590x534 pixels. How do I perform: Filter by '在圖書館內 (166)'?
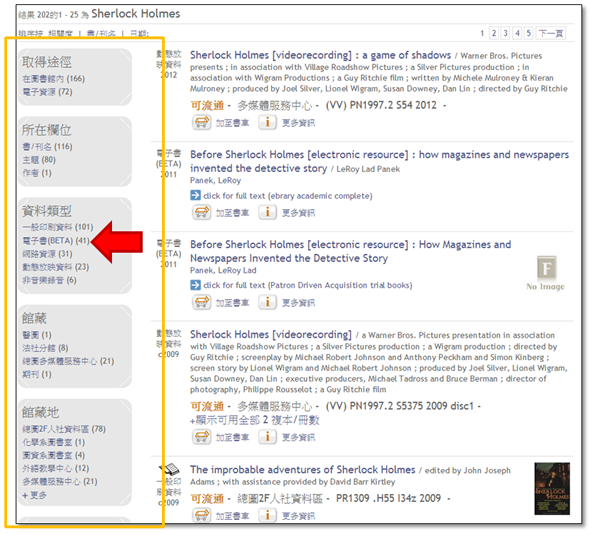point(54,79)
